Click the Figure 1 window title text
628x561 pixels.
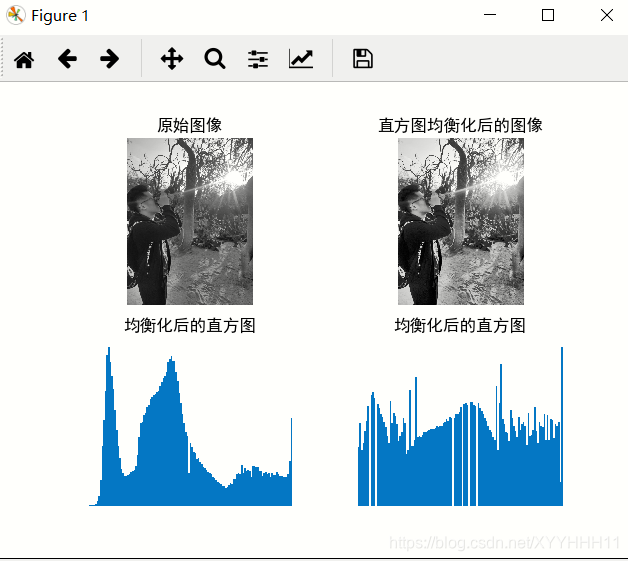pyautogui.click(x=60, y=16)
